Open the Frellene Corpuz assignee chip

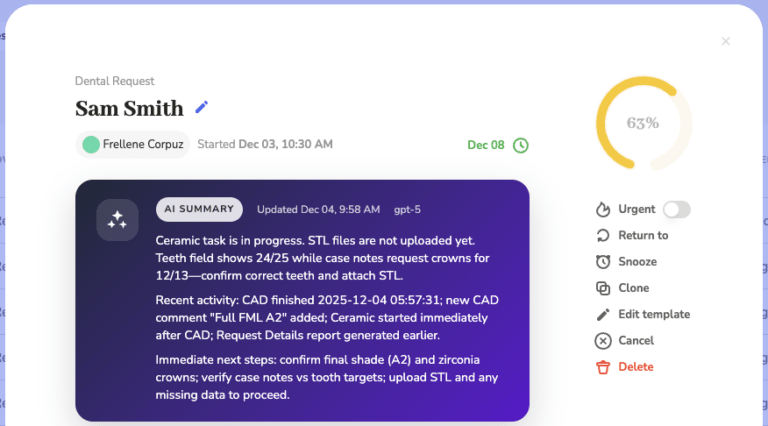pos(133,144)
